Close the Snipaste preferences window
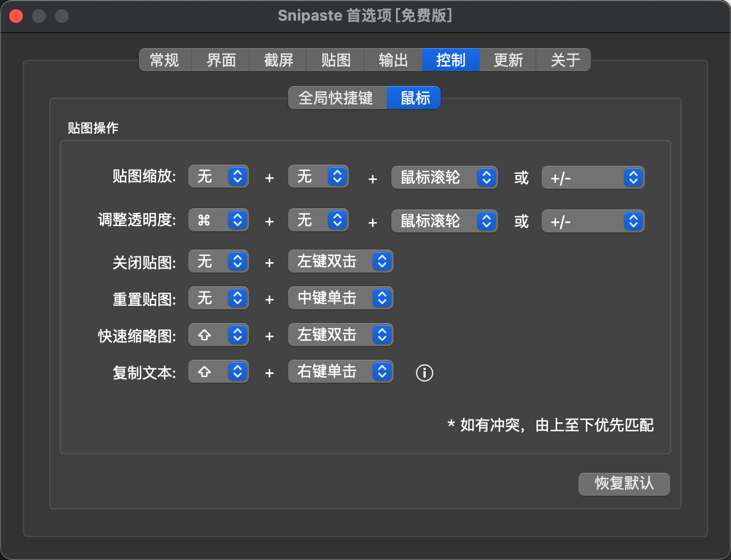Image resolution: width=731 pixels, height=560 pixels. coord(16,16)
